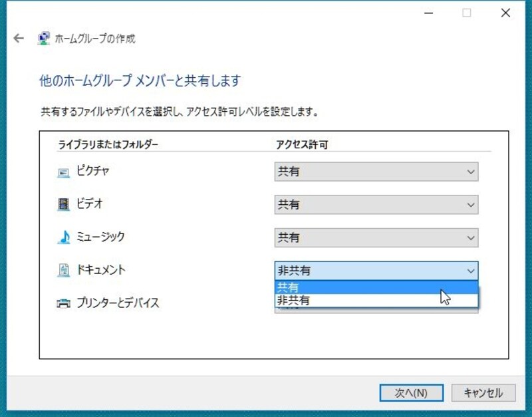Click the ホームグループの作成 window title text

click(x=95, y=39)
